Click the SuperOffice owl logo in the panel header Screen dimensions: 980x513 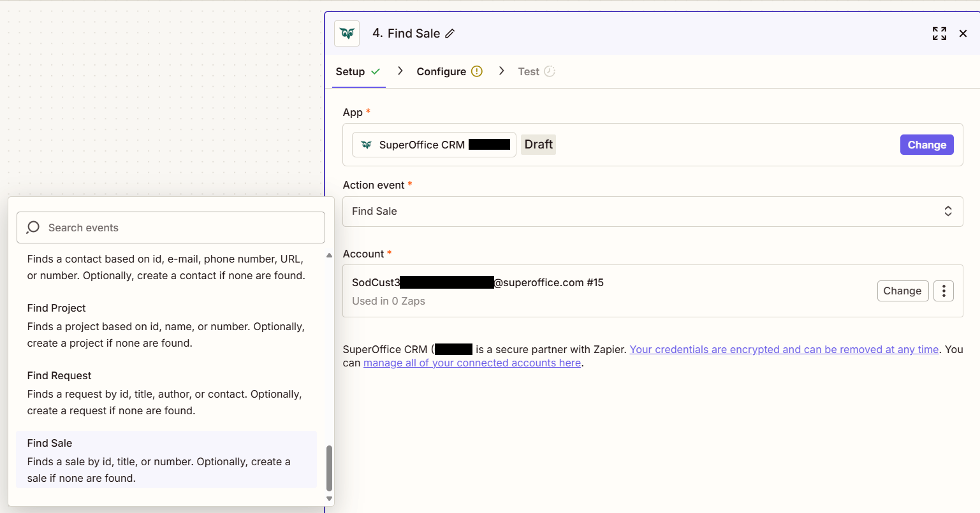pyautogui.click(x=347, y=33)
